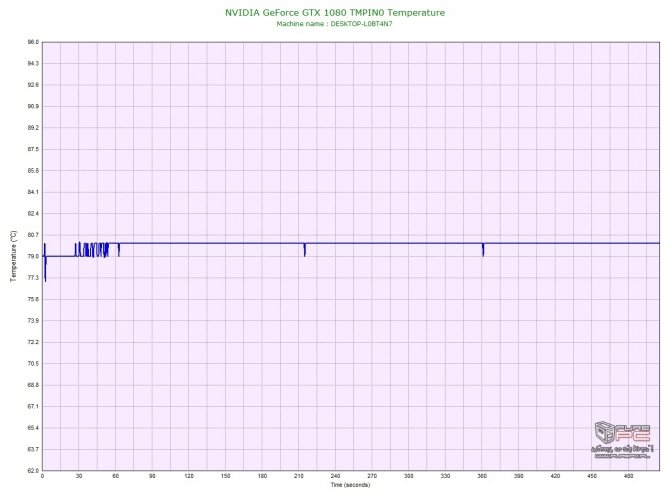Viewport: 670px width, 502px height.
Task: Click the 90 seconds time axis label
Action: click(152, 476)
